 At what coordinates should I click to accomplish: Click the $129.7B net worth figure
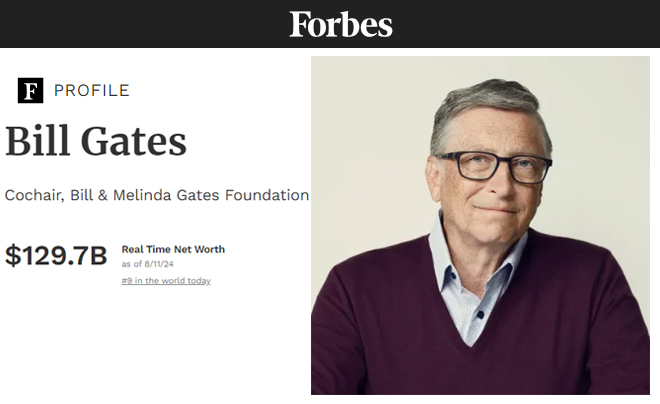[56, 256]
